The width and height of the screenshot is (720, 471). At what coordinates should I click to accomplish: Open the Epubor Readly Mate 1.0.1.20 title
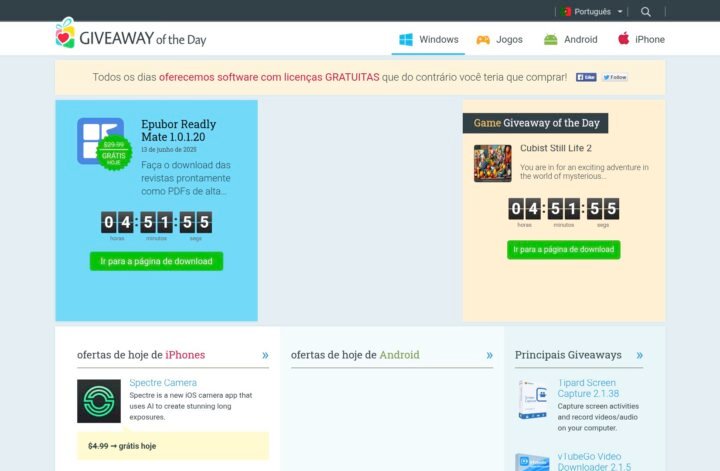[178, 130]
